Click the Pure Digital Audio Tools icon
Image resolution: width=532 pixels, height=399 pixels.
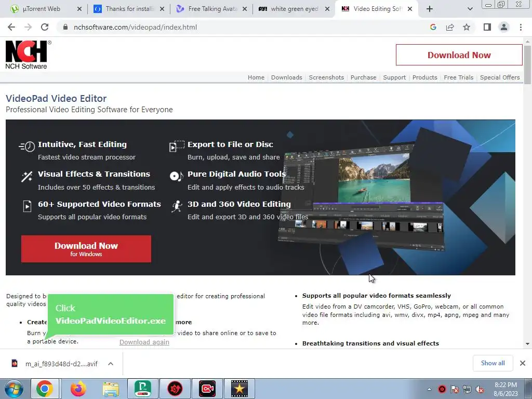pos(176,176)
